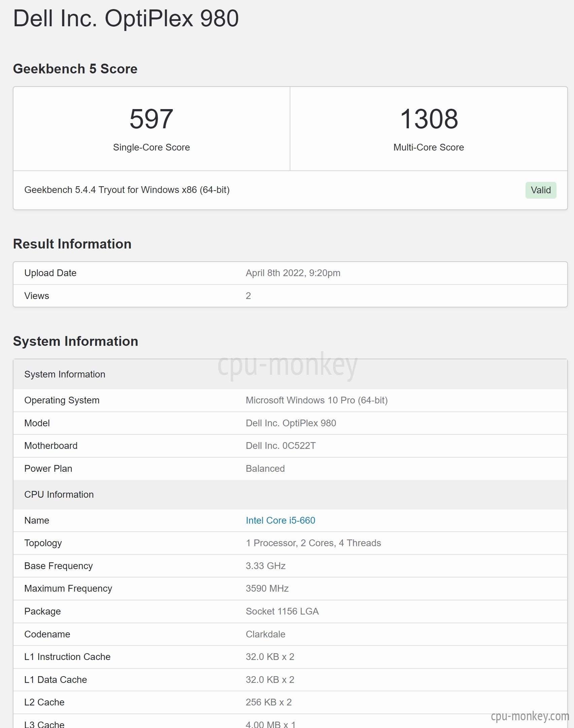Select the L1 Data Cache value 32.0 KB x 2
The image size is (574, 728).
[270, 680]
